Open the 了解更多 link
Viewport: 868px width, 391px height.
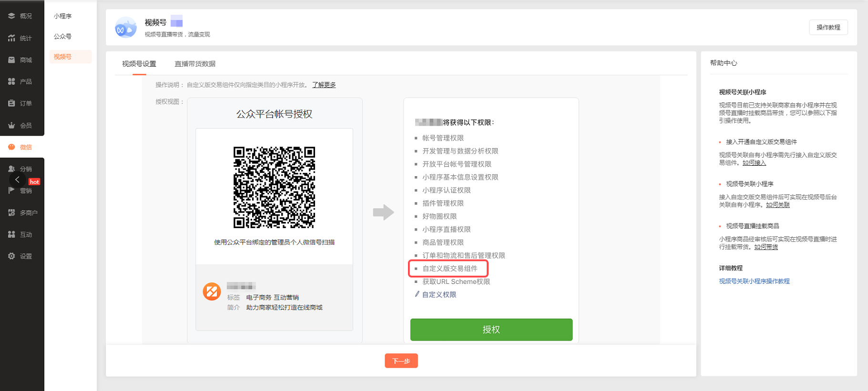coord(324,85)
